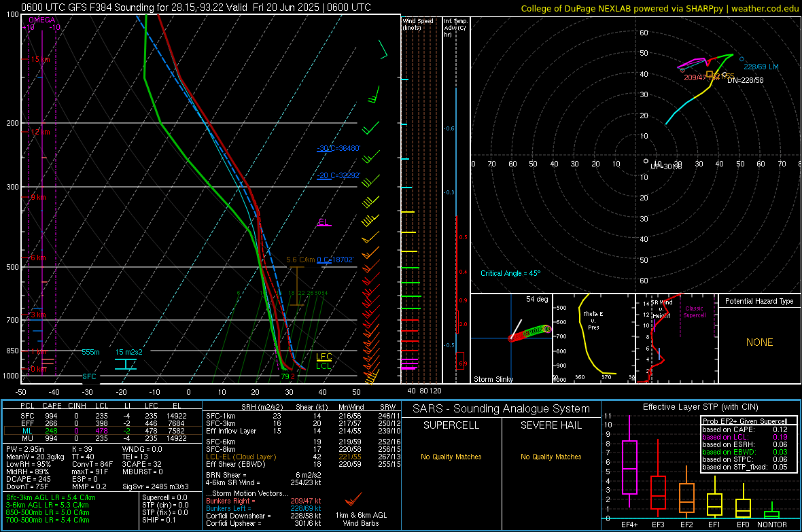The image size is (802, 532).
Task: Select the -20 C=32292' level label
Action: tap(338, 175)
